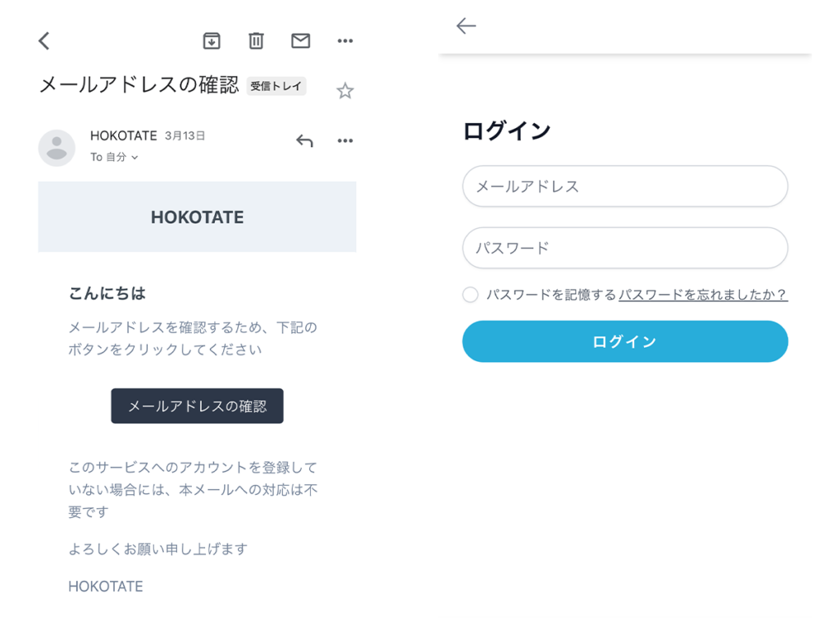
Task: Return using the login page back arrow
Action: [x=466, y=25]
